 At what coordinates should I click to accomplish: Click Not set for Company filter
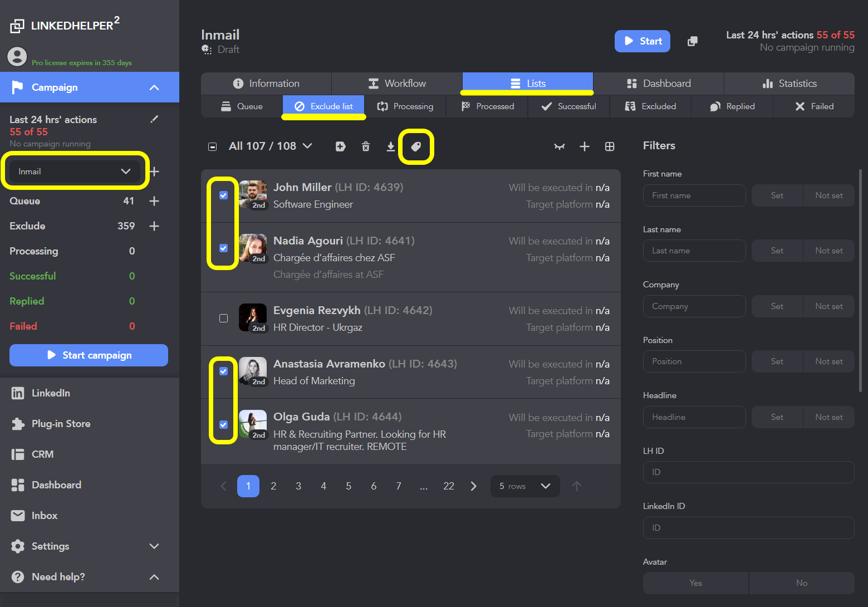click(x=829, y=306)
